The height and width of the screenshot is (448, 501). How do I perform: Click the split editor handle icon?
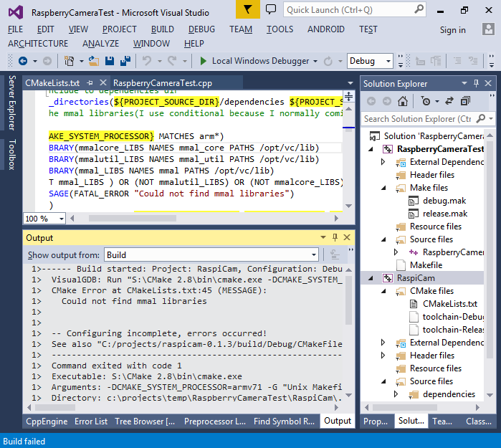pyautogui.click(x=348, y=96)
